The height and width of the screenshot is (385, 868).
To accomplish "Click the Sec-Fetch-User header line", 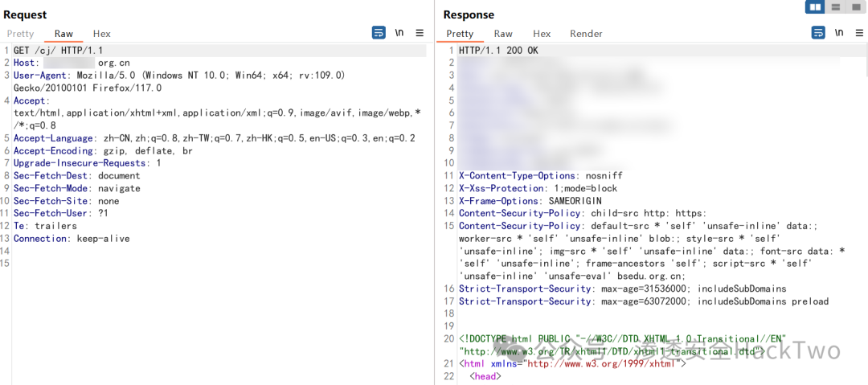I will tap(61, 213).
